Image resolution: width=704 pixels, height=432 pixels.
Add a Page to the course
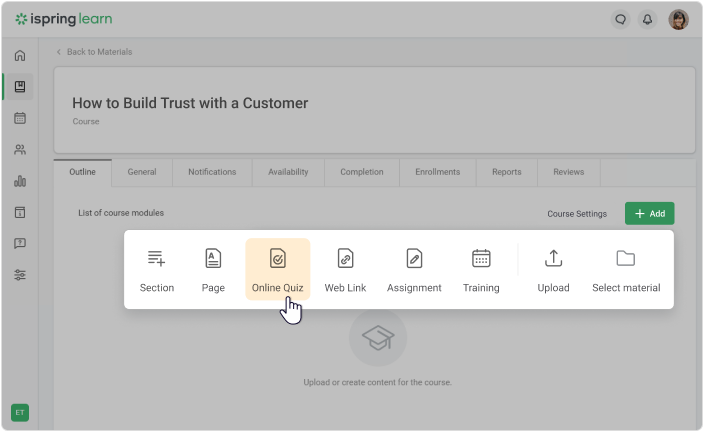click(213, 271)
